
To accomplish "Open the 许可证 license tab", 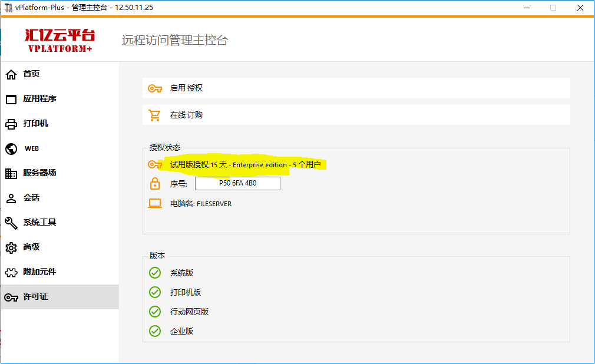I will pos(35,297).
